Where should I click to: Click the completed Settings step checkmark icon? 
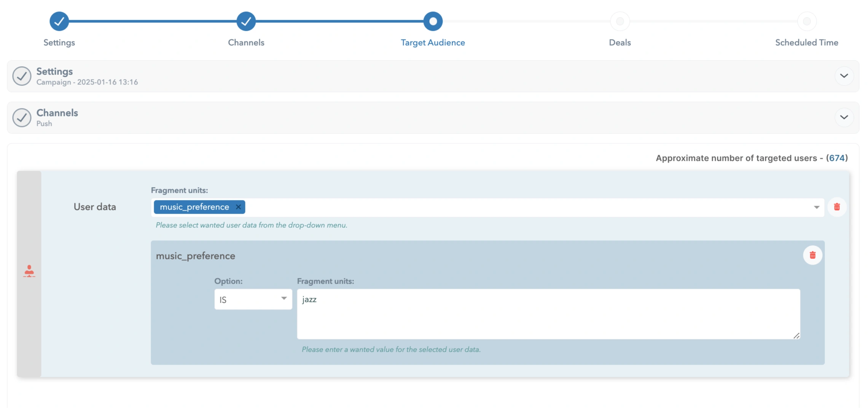[59, 21]
